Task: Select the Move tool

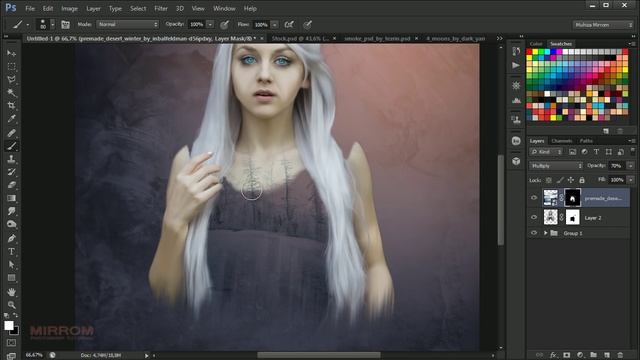Action: pyautogui.click(x=11, y=53)
